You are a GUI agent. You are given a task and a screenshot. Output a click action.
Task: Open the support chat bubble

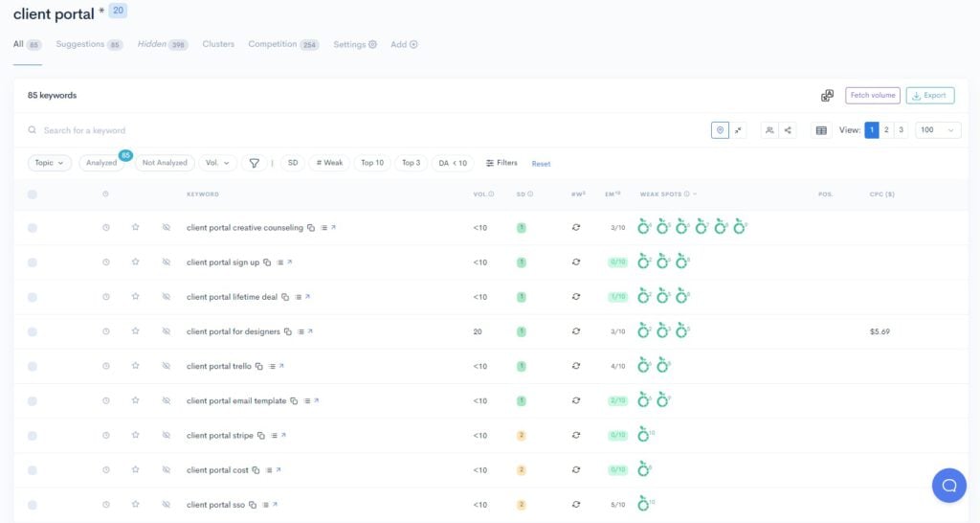coord(948,485)
